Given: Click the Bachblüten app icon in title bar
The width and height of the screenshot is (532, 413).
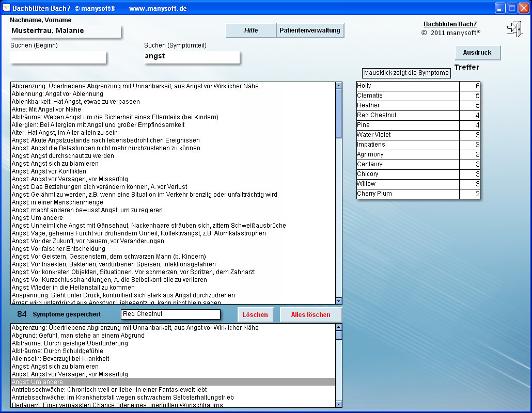Looking at the screenshot, I should 6,8.
